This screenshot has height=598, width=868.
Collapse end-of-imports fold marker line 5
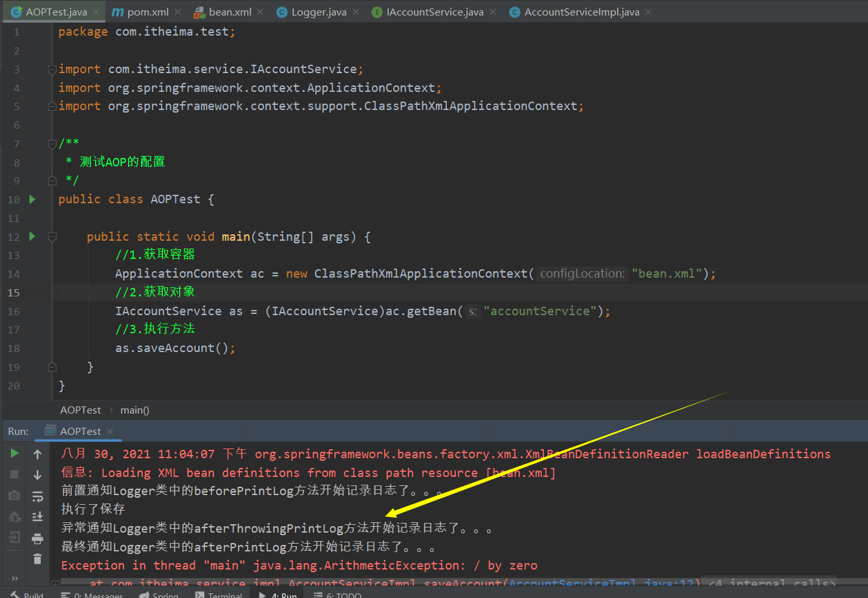click(x=52, y=106)
